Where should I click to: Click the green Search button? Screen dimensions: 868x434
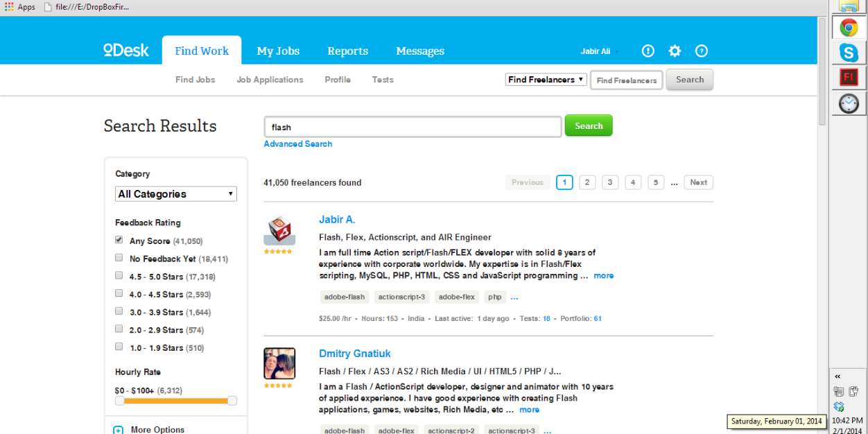(589, 125)
